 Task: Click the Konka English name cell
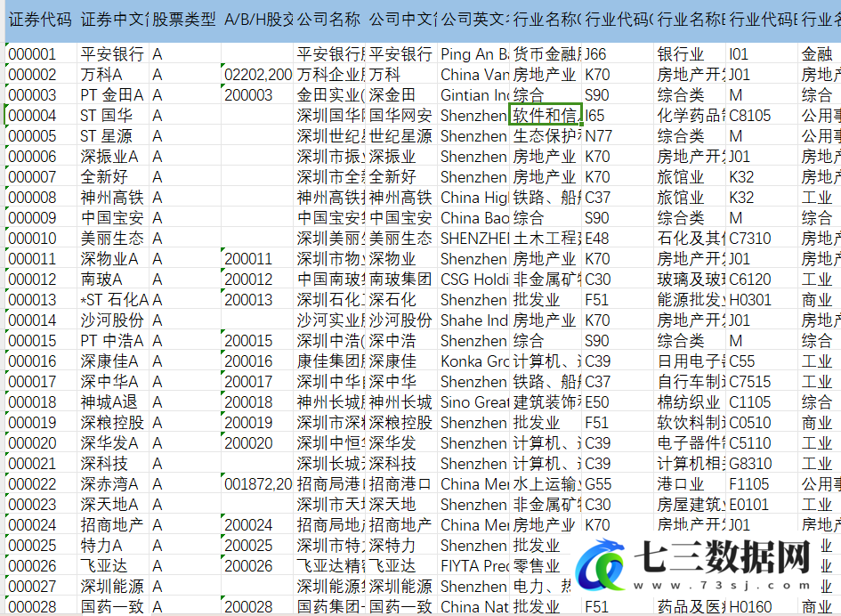(x=473, y=361)
